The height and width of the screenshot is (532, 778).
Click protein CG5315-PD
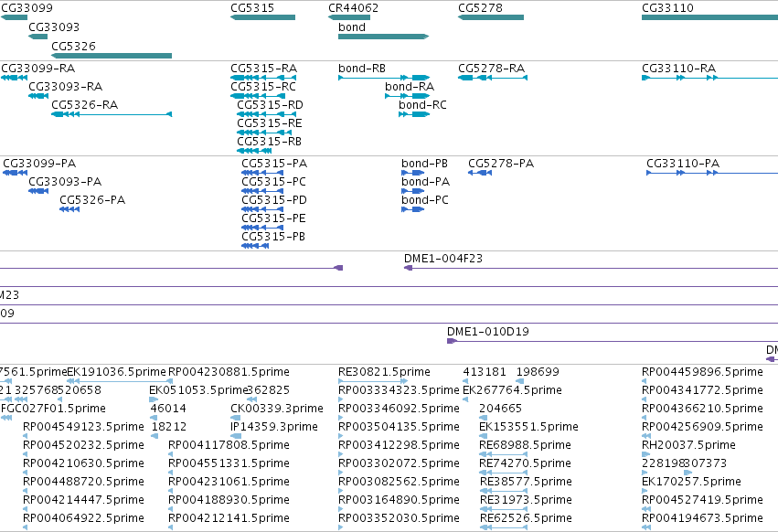[x=262, y=209]
